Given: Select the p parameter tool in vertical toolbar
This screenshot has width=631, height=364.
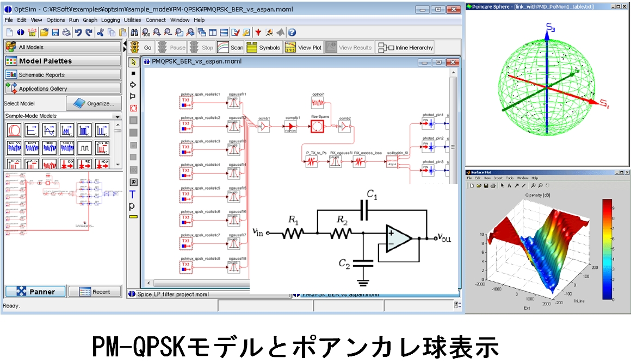Looking at the screenshot, I should 132,206.
